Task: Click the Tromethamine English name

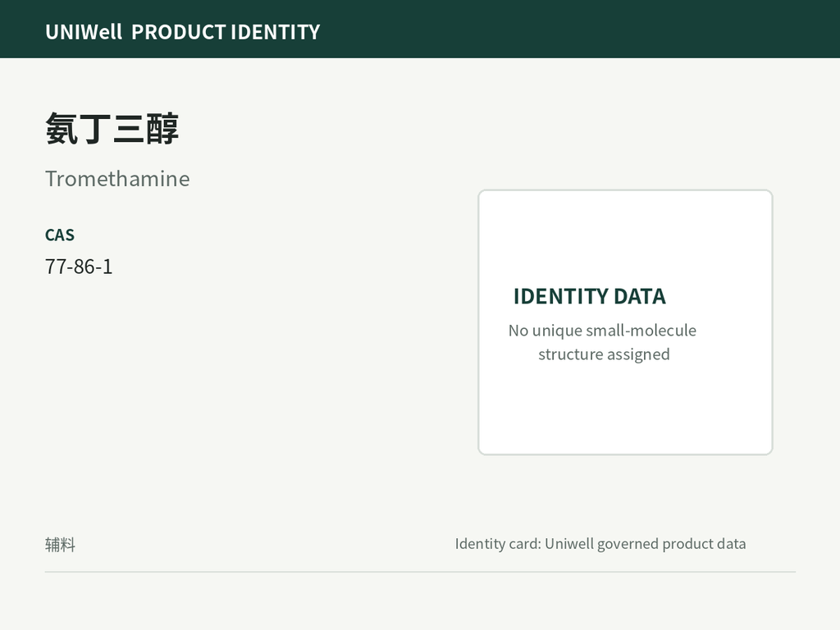Action: [117, 179]
